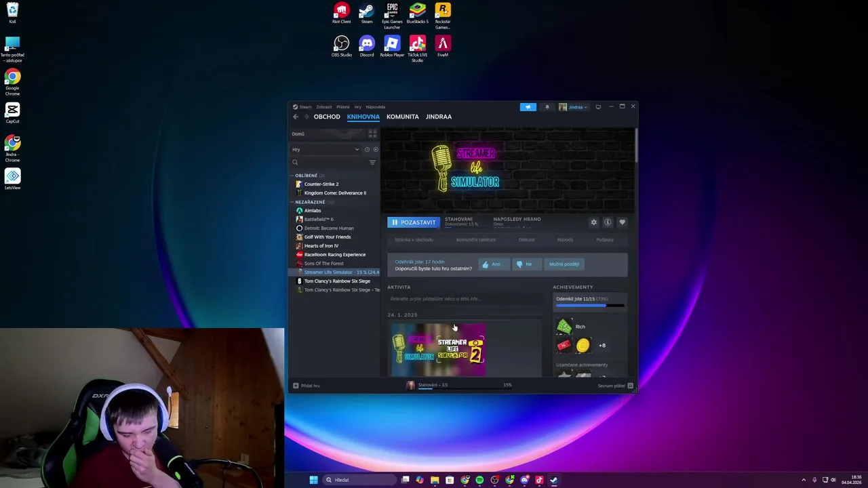
Task: Launch TikTok LIVE Studio desktop icon
Action: coord(417,49)
